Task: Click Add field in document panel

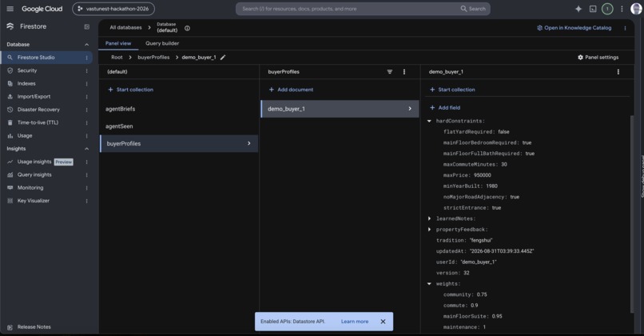Action: tap(445, 108)
